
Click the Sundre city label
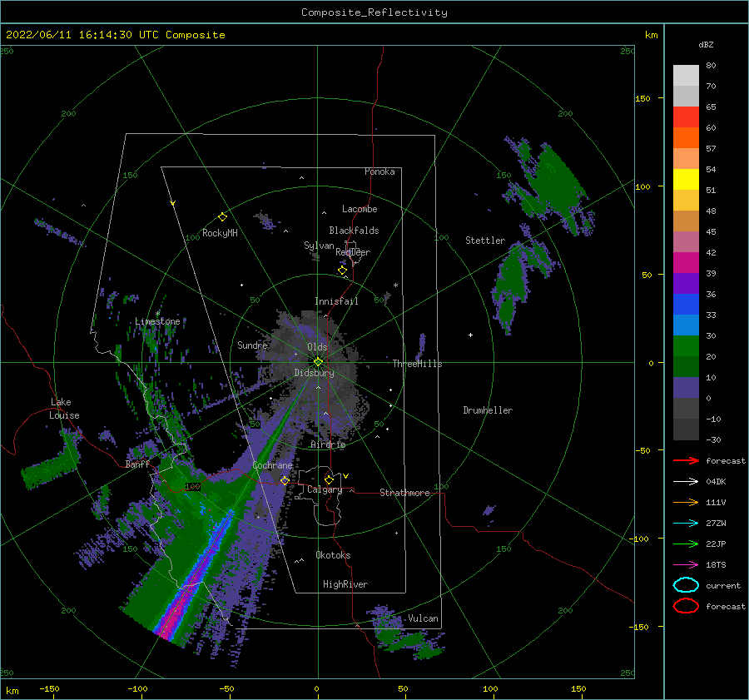pyautogui.click(x=253, y=345)
